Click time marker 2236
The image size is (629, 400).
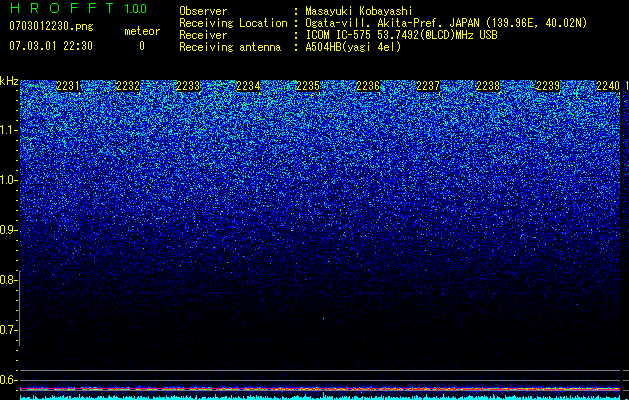tap(368, 86)
